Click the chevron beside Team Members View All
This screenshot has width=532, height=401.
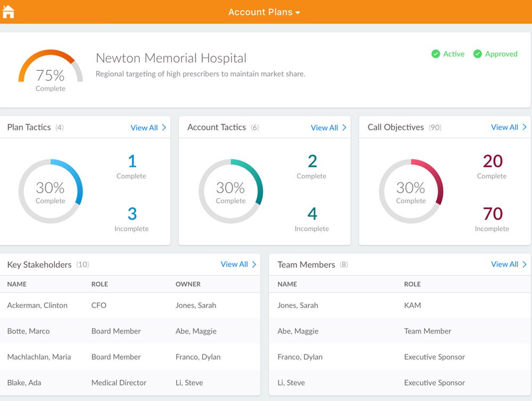[525, 264]
